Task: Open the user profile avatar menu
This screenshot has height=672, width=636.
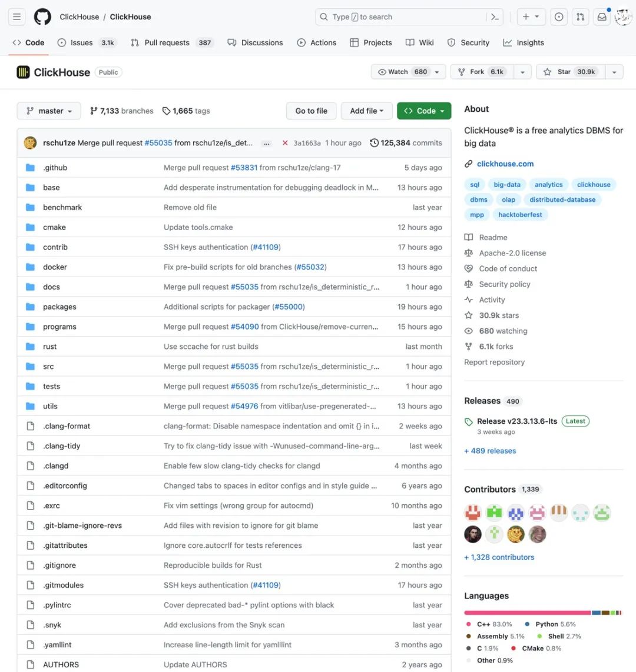Action: [x=623, y=16]
